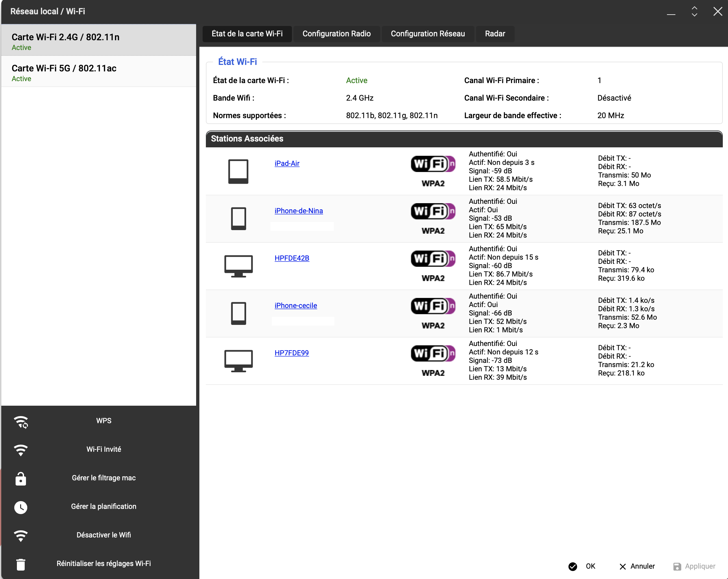Click the trash icon to reset Wi-Fi settings
Viewport: 728px width, 579px height.
coord(21,564)
